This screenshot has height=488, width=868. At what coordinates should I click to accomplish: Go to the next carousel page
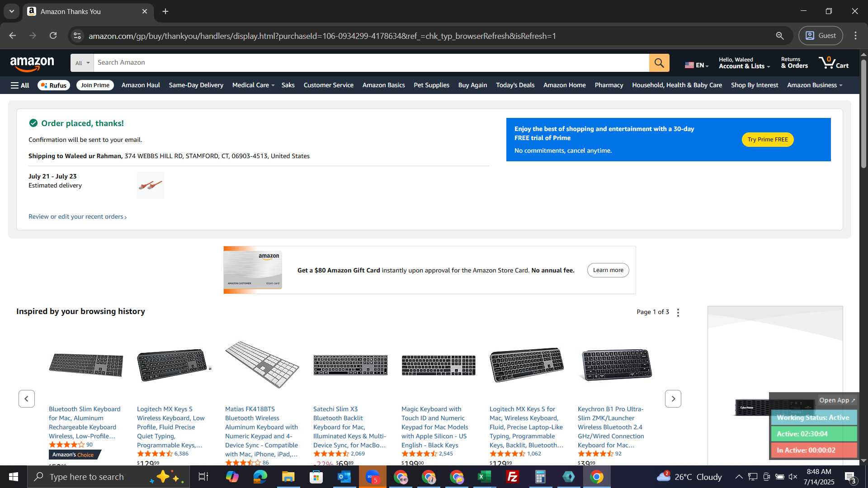[673, 399]
